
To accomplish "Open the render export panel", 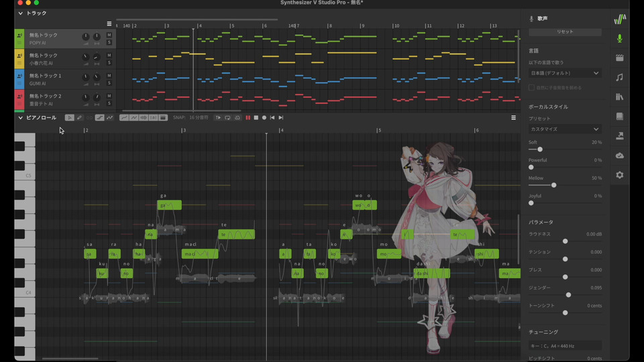I will pos(620,136).
